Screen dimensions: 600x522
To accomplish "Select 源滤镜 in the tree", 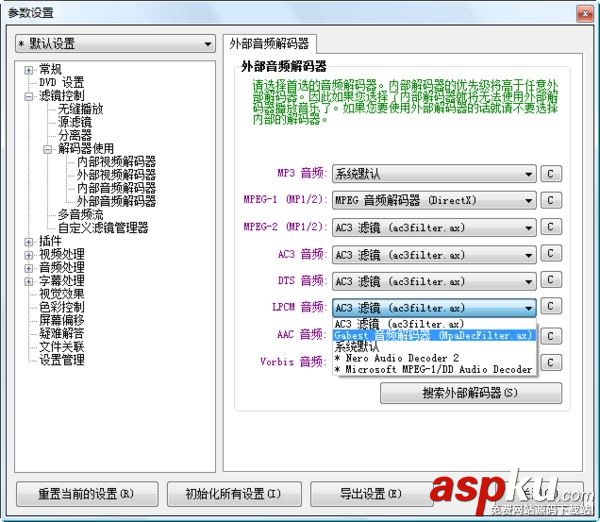I will [x=75, y=122].
